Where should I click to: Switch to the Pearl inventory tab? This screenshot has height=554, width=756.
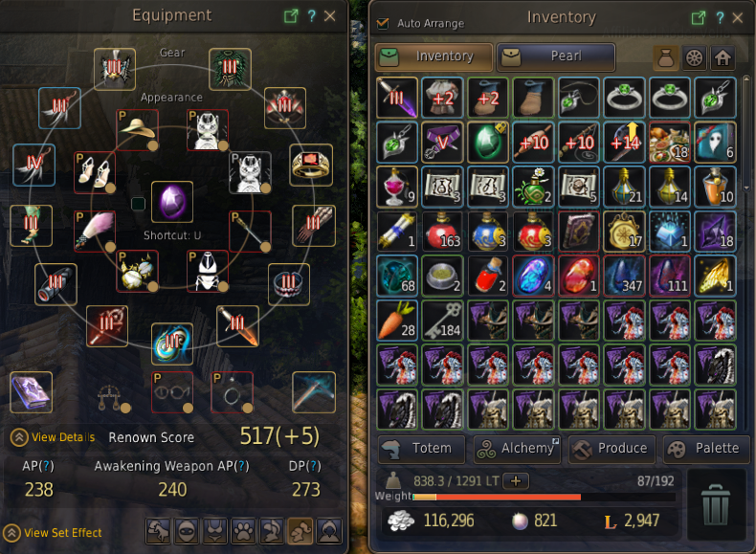pyautogui.click(x=555, y=56)
